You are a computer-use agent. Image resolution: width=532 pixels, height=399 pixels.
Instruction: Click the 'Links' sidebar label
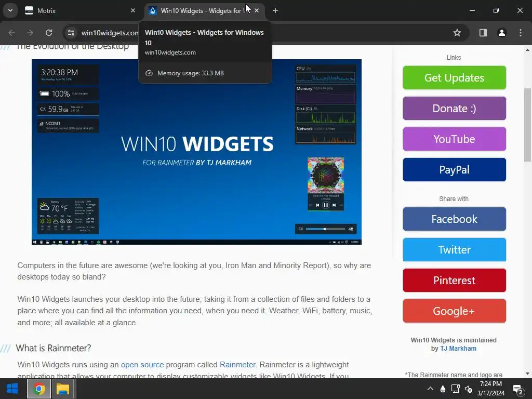click(454, 57)
